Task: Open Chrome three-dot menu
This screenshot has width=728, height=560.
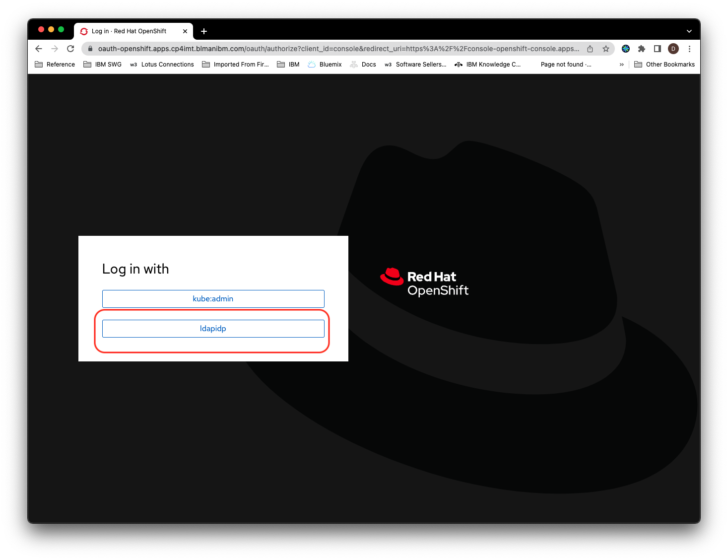Action: click(x=689, y=49)
